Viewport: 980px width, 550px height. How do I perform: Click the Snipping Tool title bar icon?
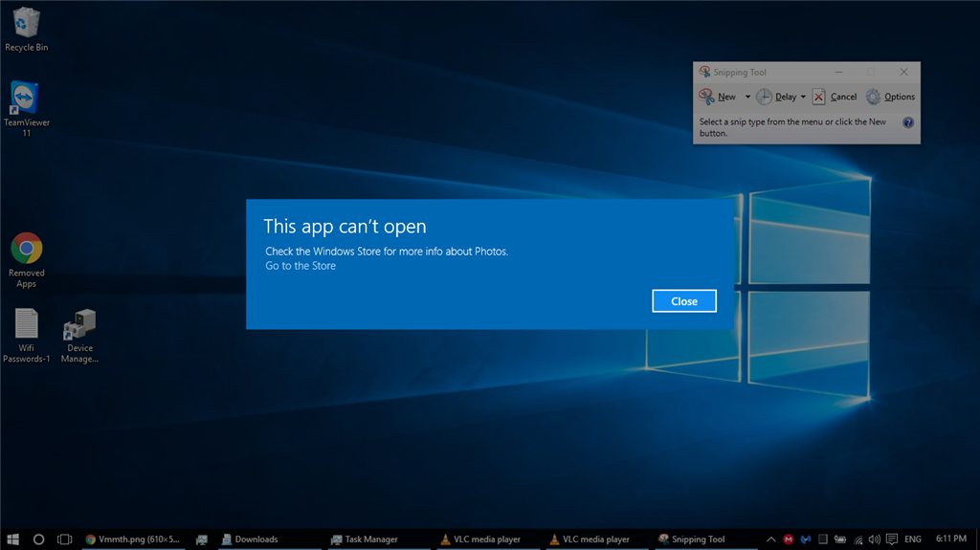704,72
